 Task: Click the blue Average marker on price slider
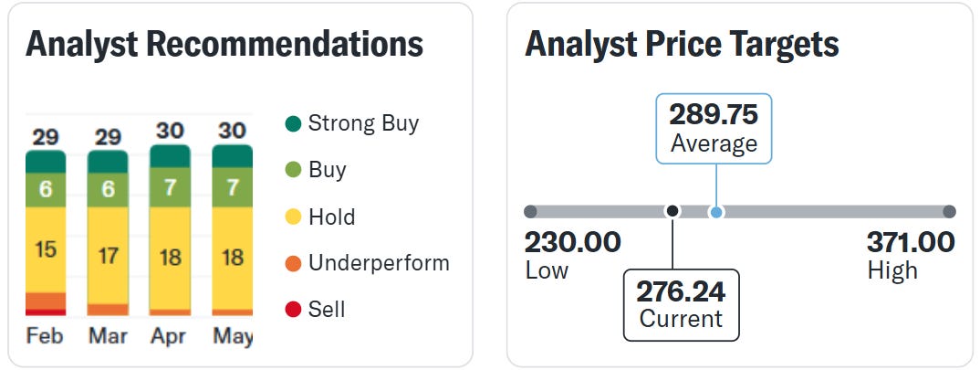tap(717, 212)
